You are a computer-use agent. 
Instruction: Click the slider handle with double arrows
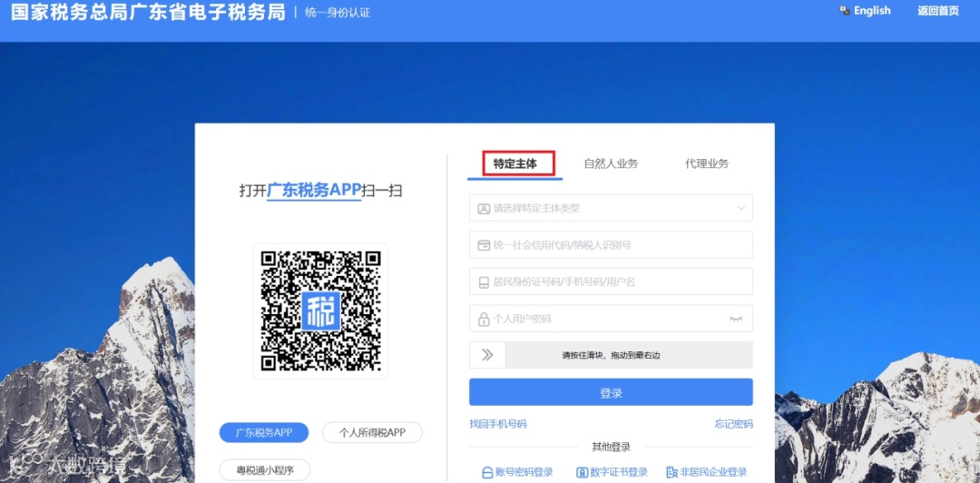(487, 355)
